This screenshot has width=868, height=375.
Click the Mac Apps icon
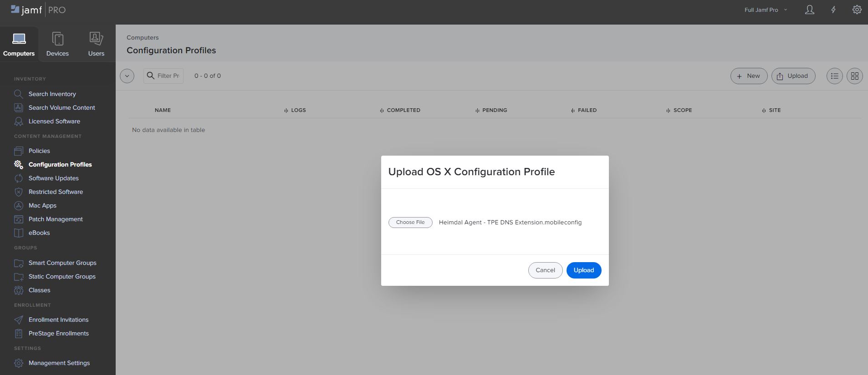tap(19, 205)
